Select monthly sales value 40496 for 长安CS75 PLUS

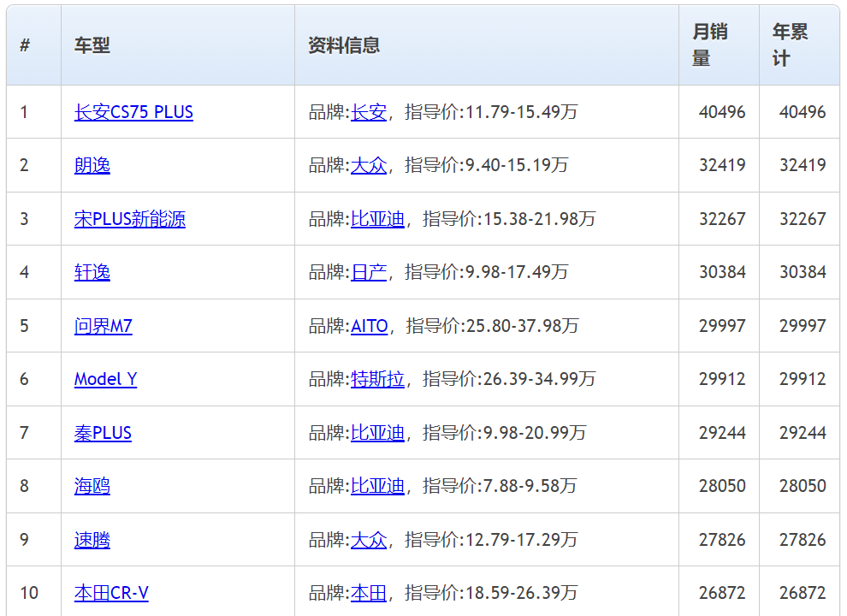coord(722,112)
